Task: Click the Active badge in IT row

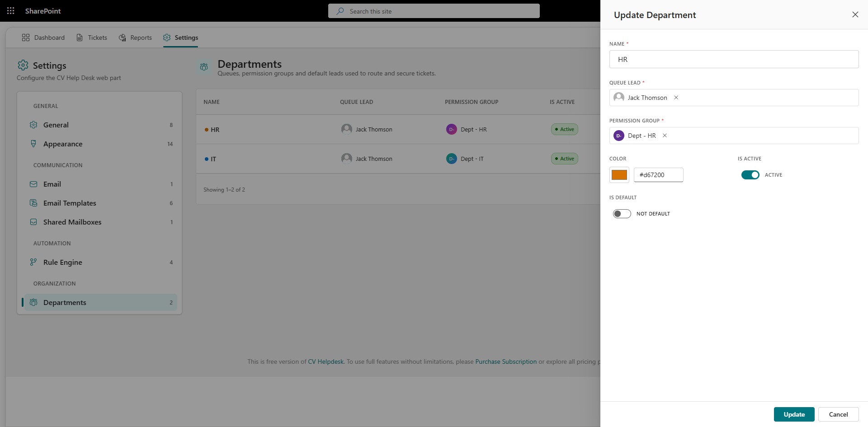Action: click(565, 159)
